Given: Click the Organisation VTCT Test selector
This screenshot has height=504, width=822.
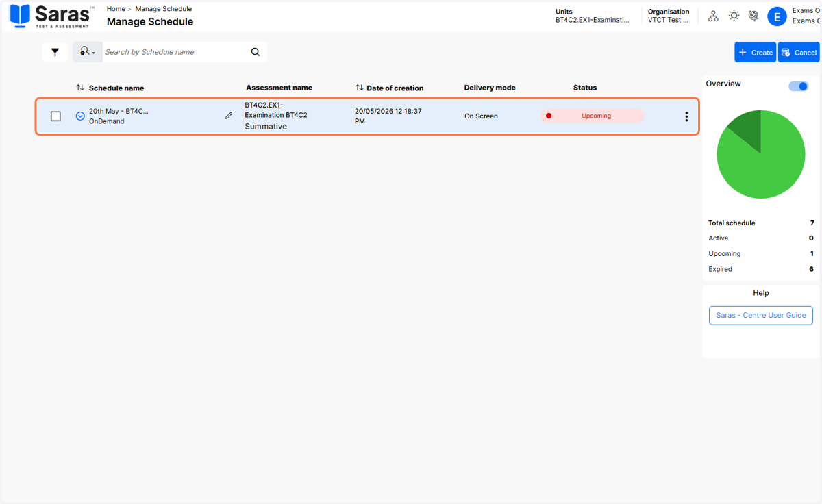Looking at the screenshot, I should click(669, 16).
